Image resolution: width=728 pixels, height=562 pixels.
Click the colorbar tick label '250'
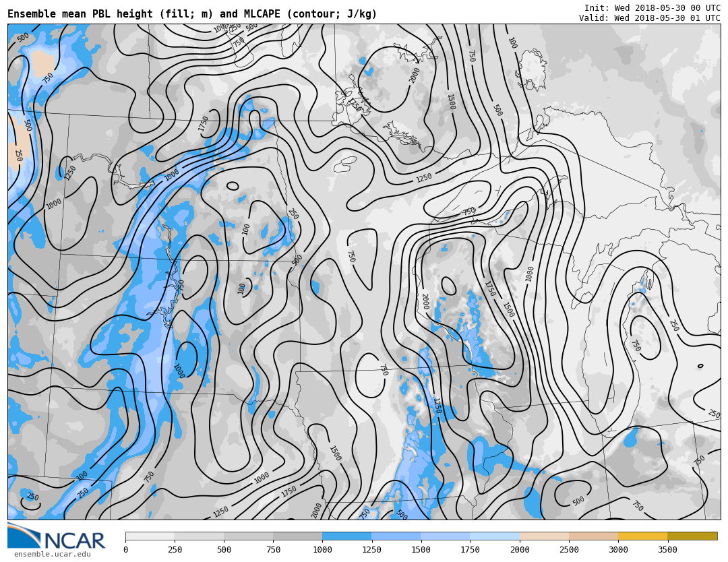(x=175, y=550)
